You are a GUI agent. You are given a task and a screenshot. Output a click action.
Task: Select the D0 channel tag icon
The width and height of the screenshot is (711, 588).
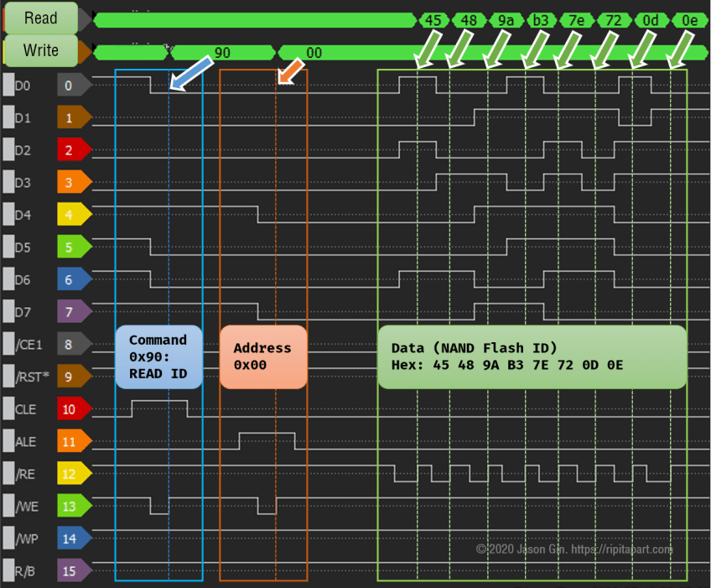click(70, 85)
